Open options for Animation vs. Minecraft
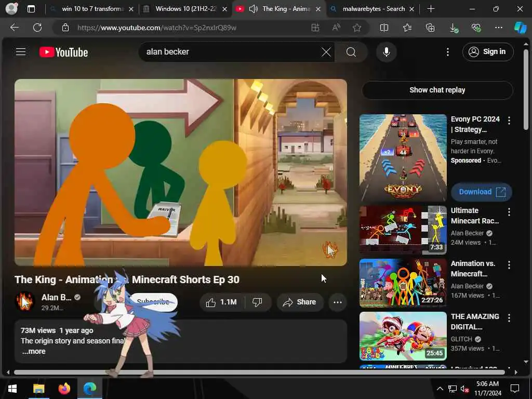Viewport: 532px width, 399px height. 509,265
